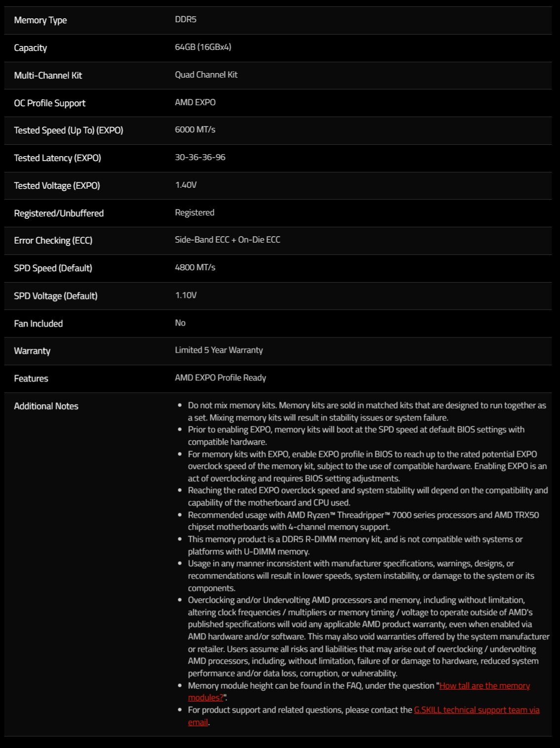
Task: Click the 1.10V SPD voltage value
Action: point(186,295)
